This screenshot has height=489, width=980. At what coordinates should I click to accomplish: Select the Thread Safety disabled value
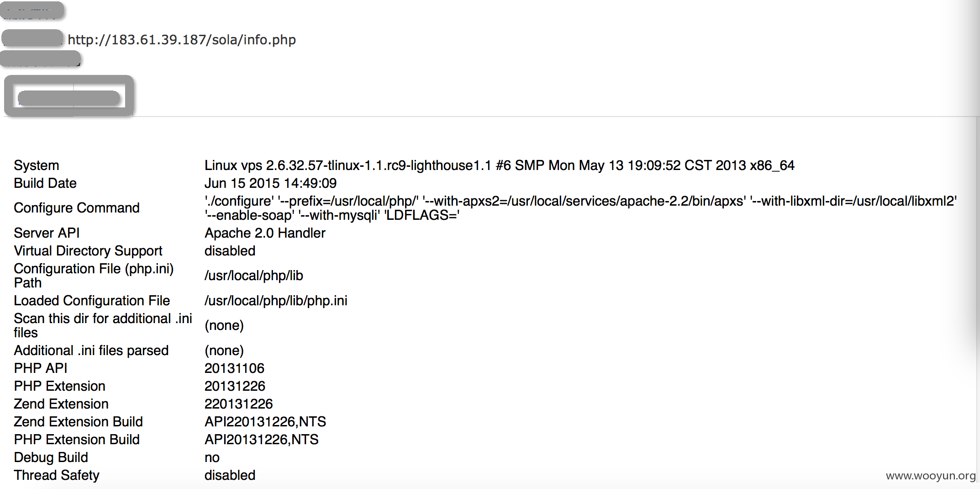pos(230,475)
